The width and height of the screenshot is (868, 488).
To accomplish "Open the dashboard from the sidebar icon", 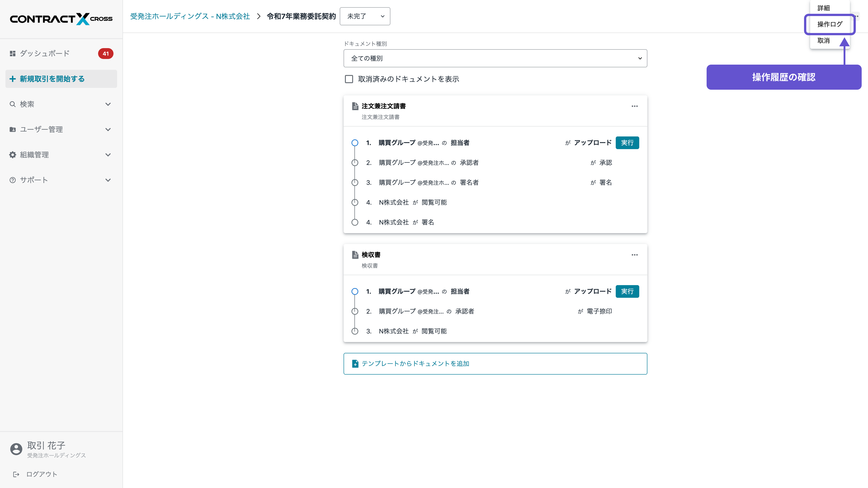I will [x=12, y=53].
